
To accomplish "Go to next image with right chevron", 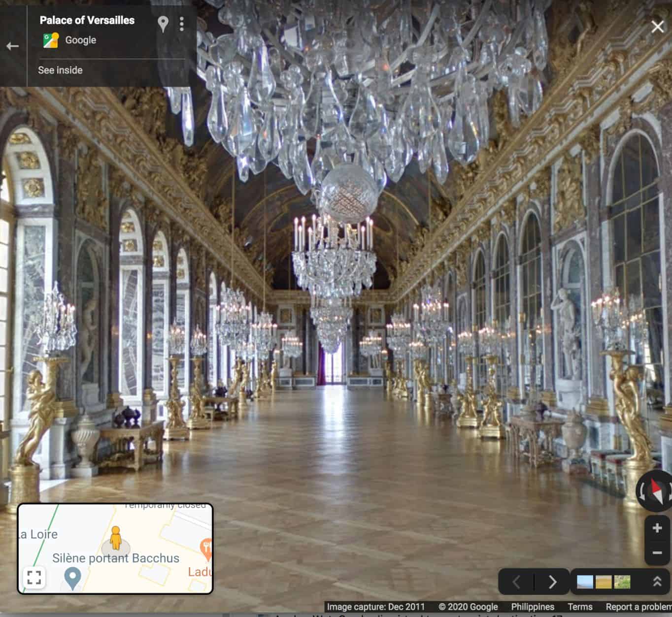I will click(552, 582).
